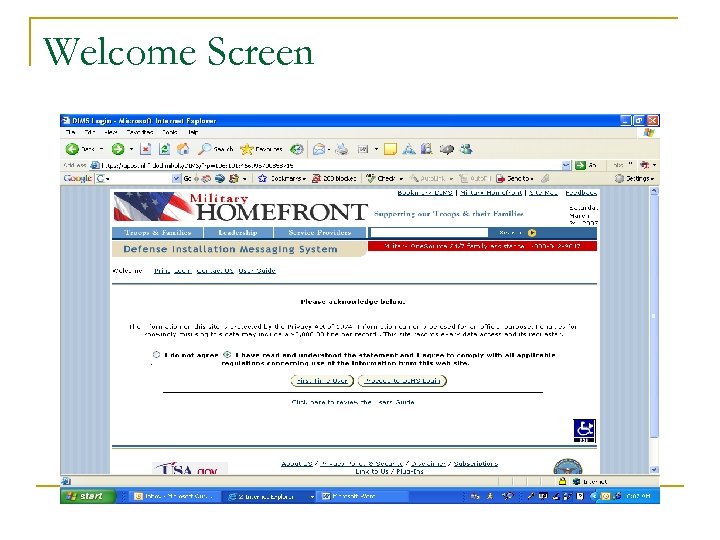Screen dimensions: 720x540
Task: Click the Home icon in toolbar
Action: tap(183, 149)
